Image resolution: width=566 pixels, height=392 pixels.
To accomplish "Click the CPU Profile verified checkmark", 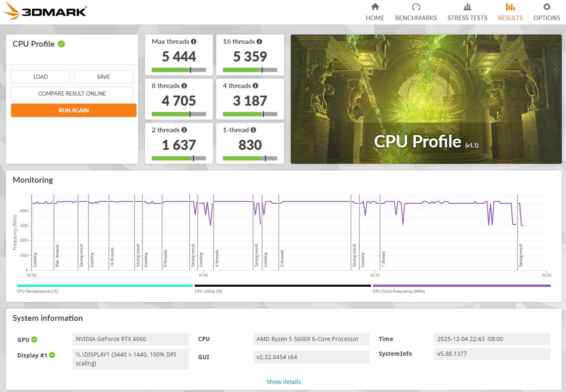I will coord(62,44).
